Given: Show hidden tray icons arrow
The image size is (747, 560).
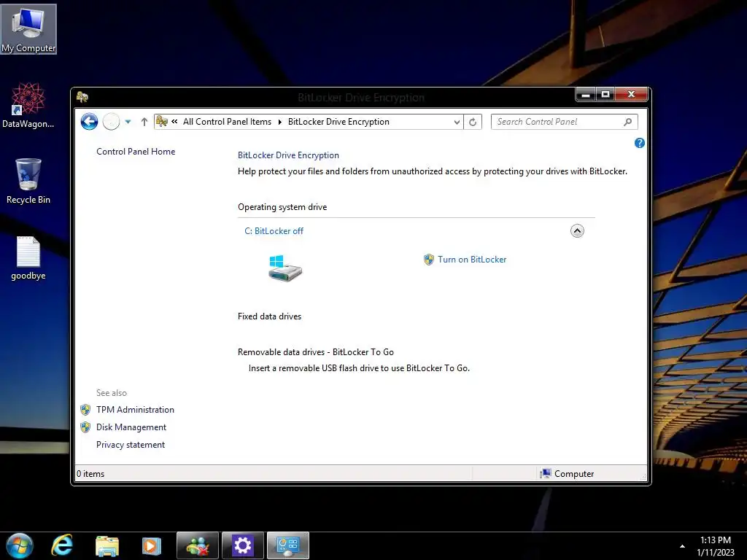Looking at the screenshot, I should (x=682, y=546).
